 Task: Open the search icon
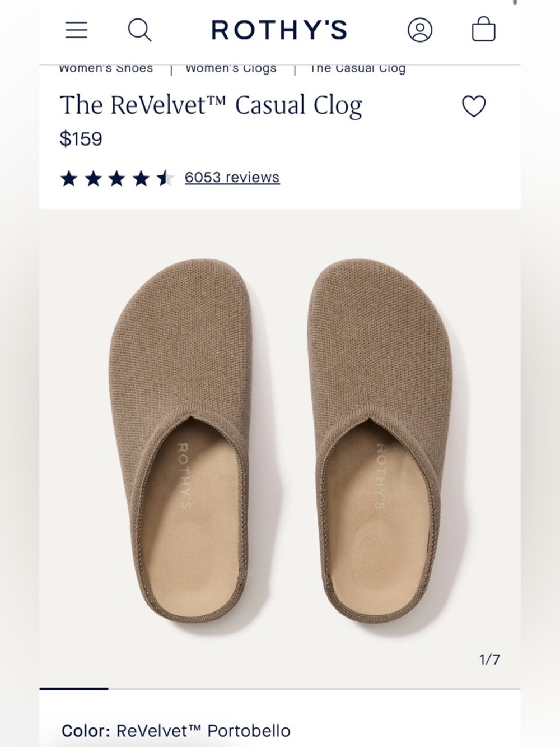[x=140, y=30]
